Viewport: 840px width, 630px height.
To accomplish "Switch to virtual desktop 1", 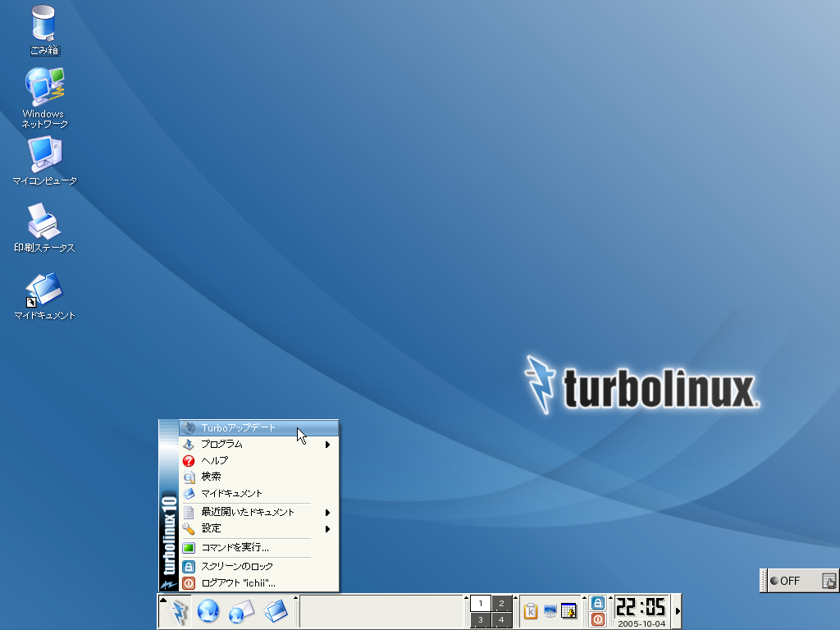I will [481, 603].
